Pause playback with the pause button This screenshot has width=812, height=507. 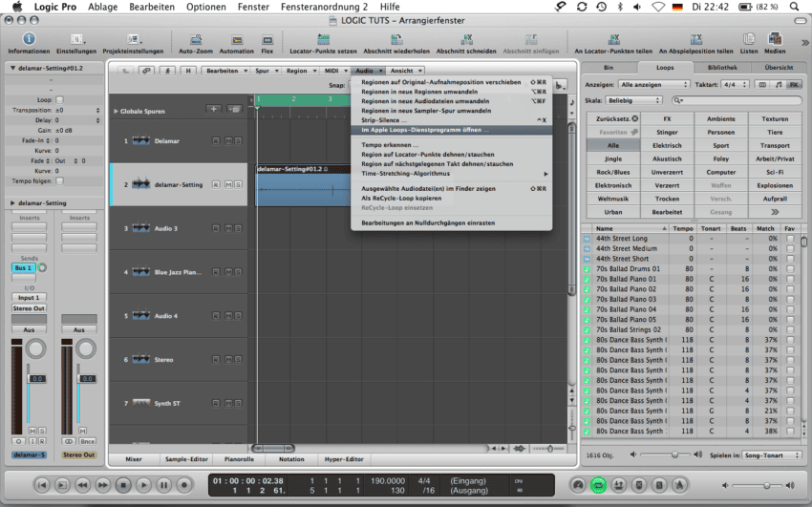[163, 485]
